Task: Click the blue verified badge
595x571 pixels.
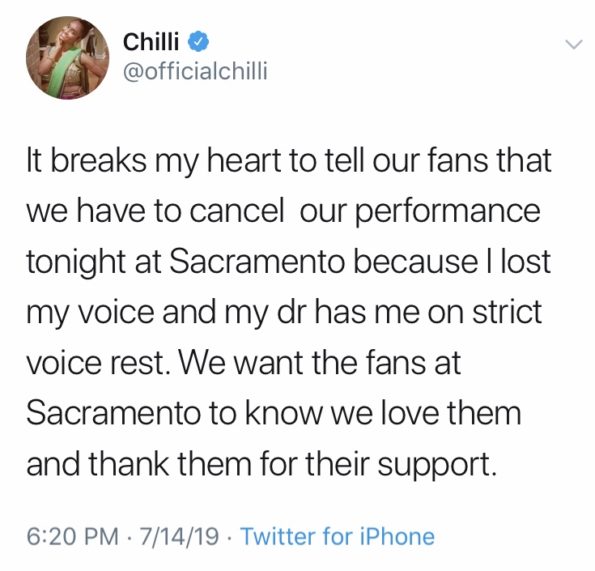Action: click(199, 41)
